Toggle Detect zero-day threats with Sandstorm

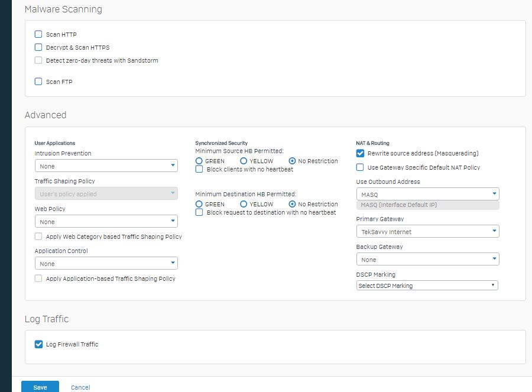pyautogui.click(x=38, y=60)
